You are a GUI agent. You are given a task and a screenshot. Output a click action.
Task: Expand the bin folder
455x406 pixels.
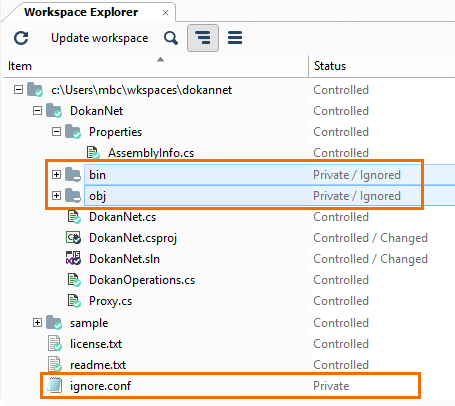click(56, 174)
